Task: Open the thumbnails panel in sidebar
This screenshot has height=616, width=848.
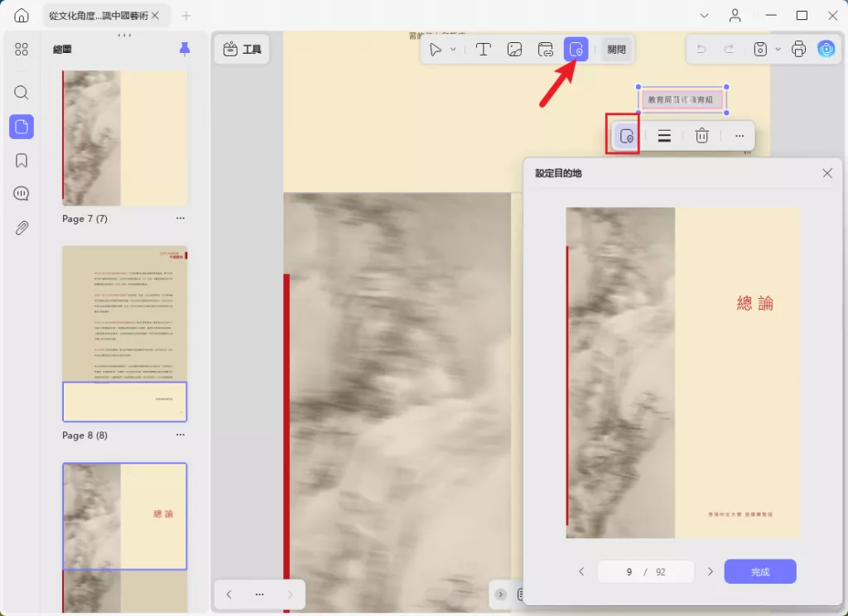Action: pyautogui.click(x=22, y=127)
